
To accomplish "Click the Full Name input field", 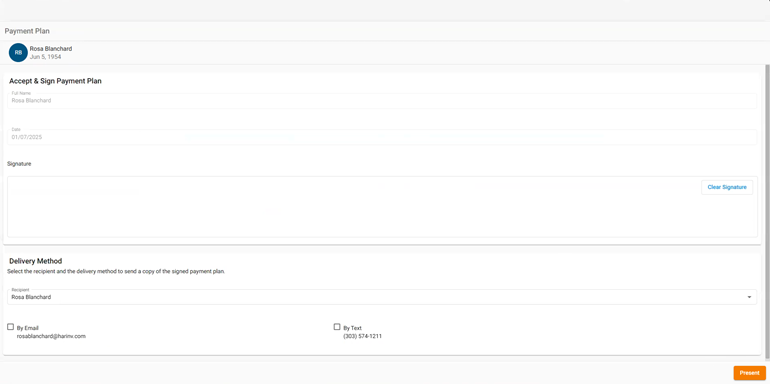I will click(x=382, y=101).
